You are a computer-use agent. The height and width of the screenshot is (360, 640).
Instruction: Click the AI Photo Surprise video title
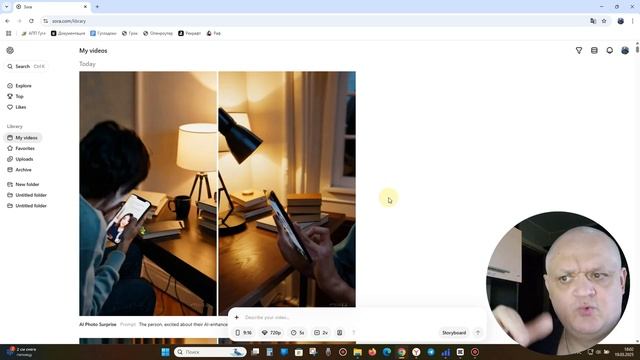(x=98, y=324)
